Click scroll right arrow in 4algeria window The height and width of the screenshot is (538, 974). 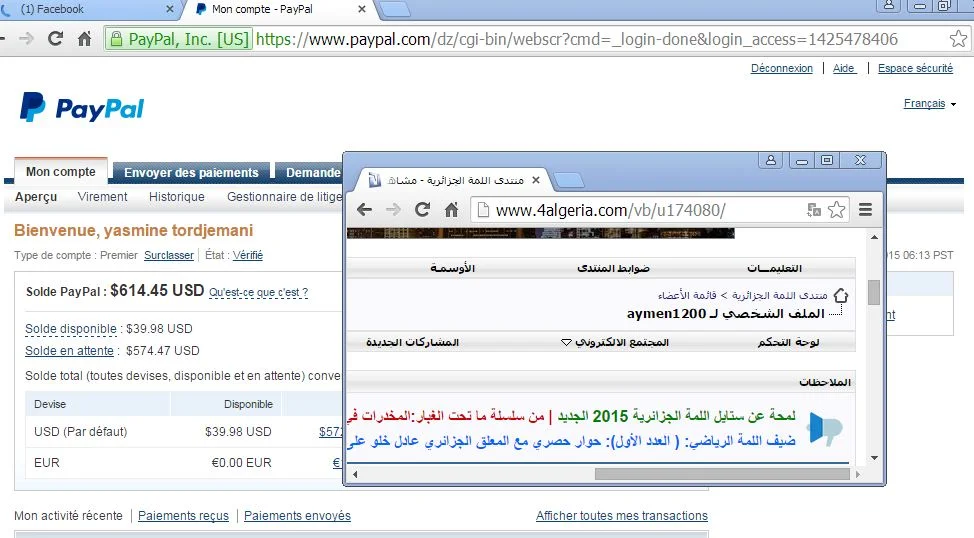click(858, 474)
